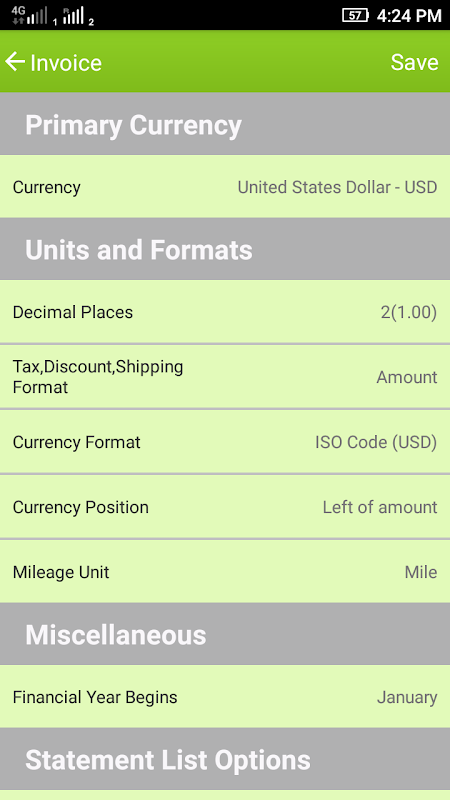Change Left of amount value

click(x=380, y=507)
